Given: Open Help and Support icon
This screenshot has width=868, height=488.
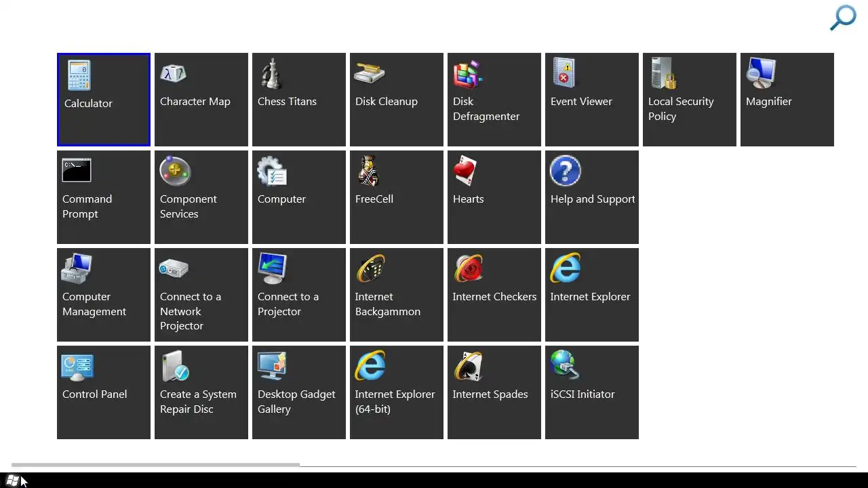Looking at the screenshot, I should coord(566,171).
